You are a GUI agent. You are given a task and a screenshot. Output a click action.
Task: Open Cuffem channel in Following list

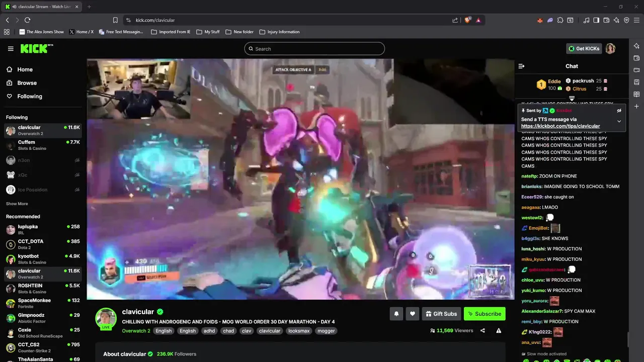(x=43, y=145)
